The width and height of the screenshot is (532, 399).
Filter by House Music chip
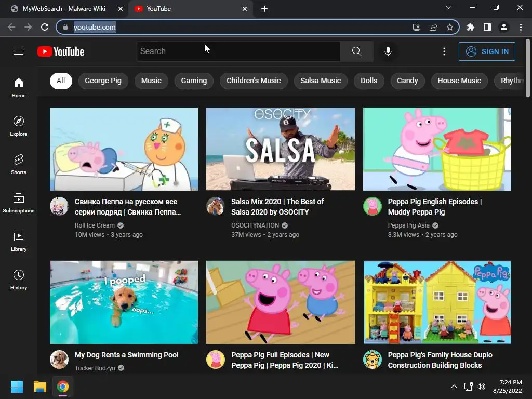coord(459,81)
